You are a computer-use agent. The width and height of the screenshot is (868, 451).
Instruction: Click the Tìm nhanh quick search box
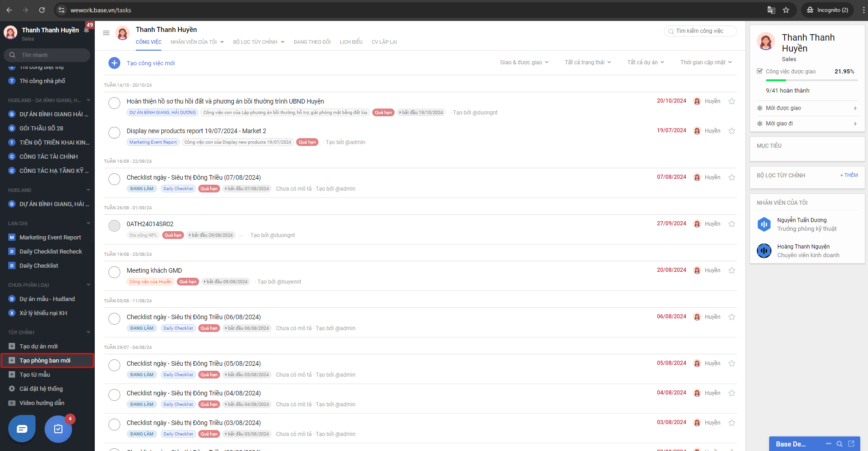(46, 55)
